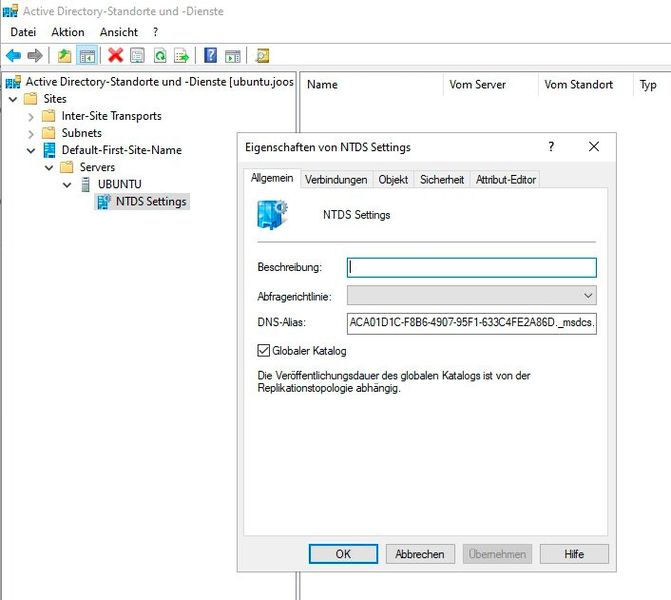
Task: Click the Servers folder icon
Action: click(67, 167)
